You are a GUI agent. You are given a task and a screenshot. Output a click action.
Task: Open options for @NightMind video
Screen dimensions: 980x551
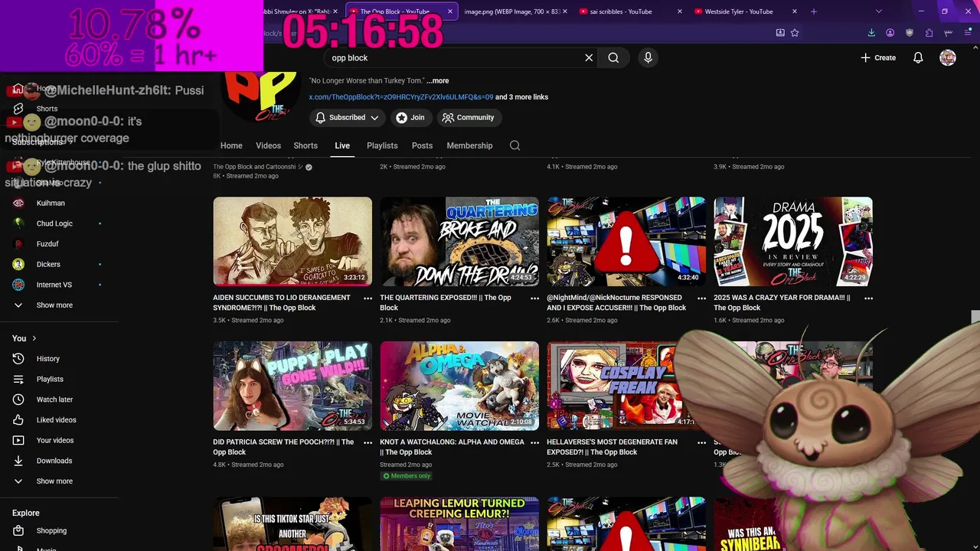(701, 298)
